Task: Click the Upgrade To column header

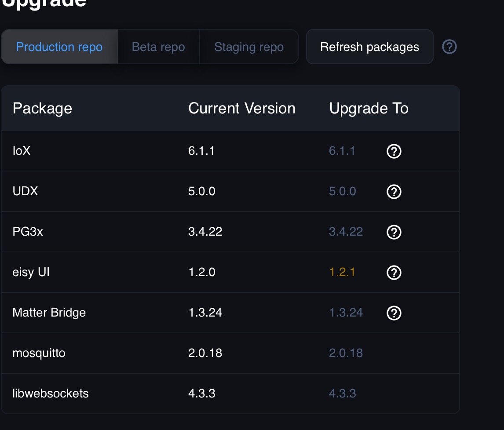Action: click(x=369, y=108)
